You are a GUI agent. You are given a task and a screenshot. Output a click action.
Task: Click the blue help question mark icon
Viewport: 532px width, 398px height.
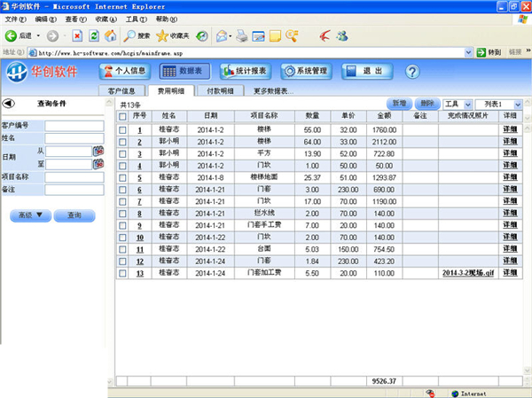coord(411,71)
